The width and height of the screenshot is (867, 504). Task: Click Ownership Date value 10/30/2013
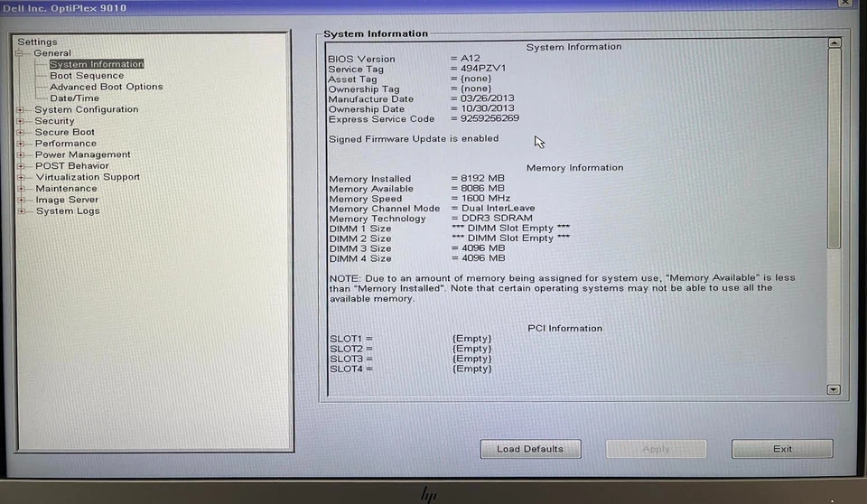point(487,108)
